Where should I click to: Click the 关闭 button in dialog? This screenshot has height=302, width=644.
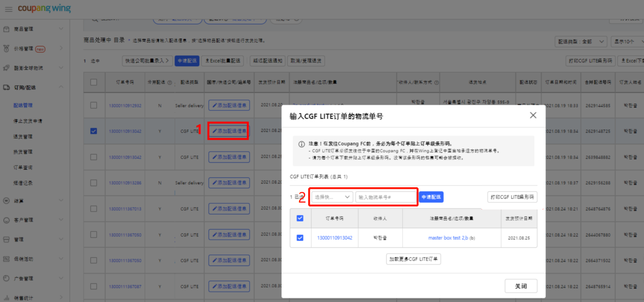[521, 286]
